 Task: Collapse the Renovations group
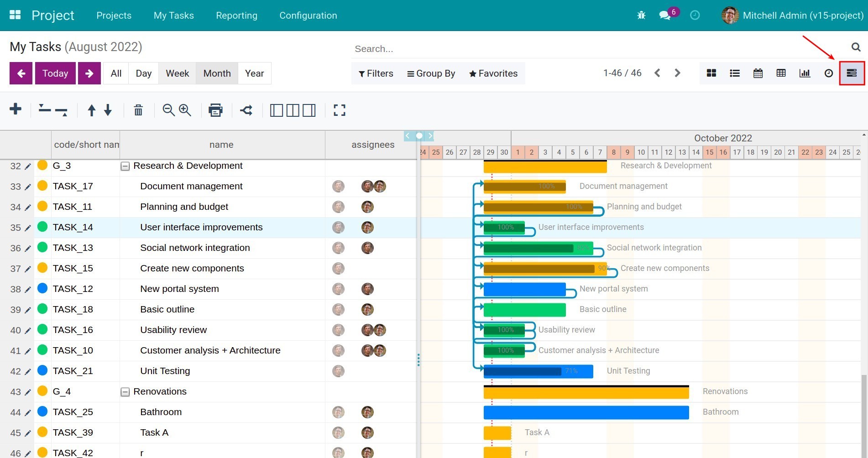[x=125, y=391]
